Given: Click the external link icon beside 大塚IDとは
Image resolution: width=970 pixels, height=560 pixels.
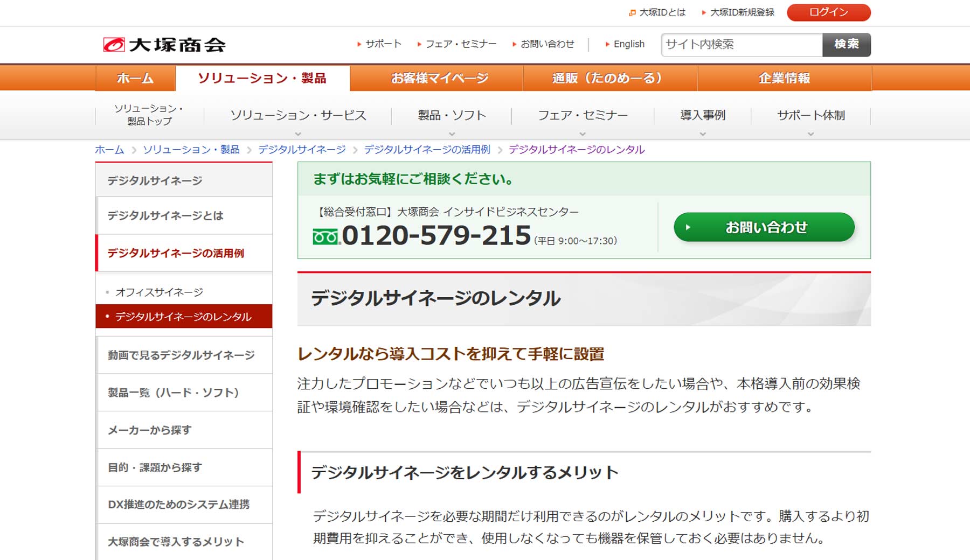Looking at the screenshot, I should click(x=633, y=12).
